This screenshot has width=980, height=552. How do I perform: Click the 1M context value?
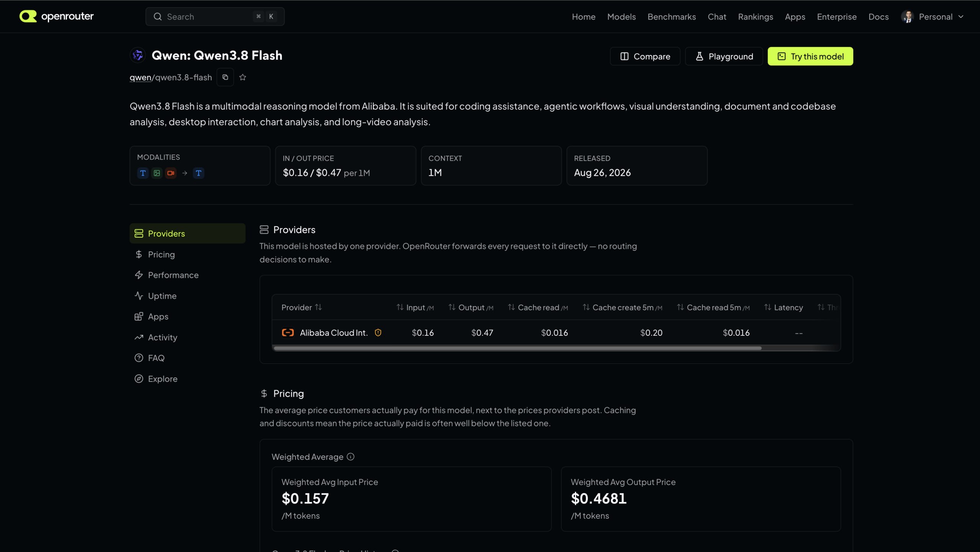(x=435, y=173)
